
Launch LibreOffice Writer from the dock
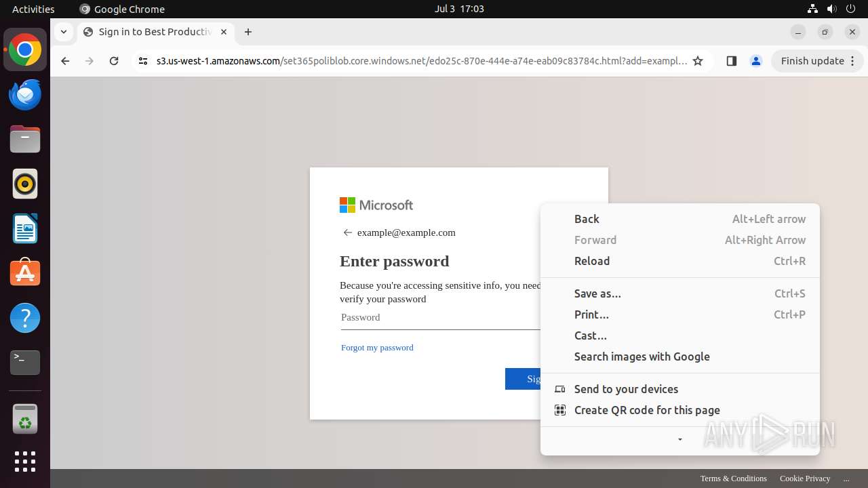coord(25,228)
